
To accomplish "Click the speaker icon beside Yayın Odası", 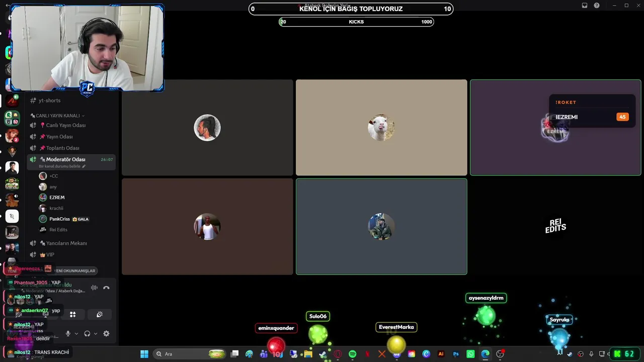I will [33, 137].
